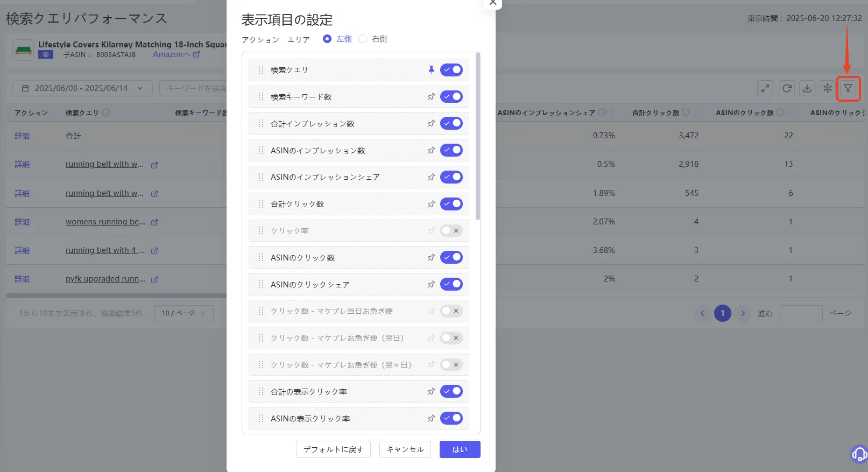Open the 10 / ページ page size dropdown
This screenshot has width=868, height=472.
(184, 313)
